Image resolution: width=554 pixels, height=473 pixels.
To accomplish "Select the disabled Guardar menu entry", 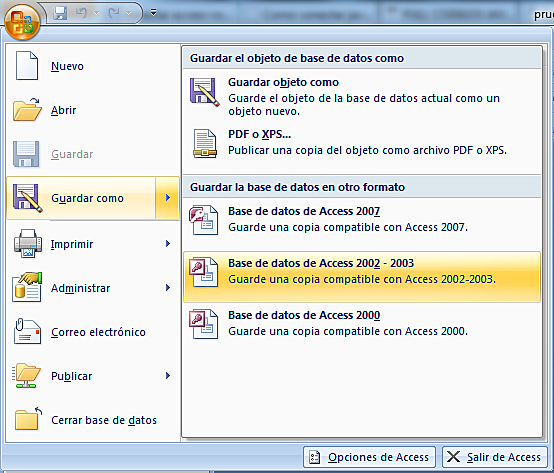I will click(x=93, y=154).
